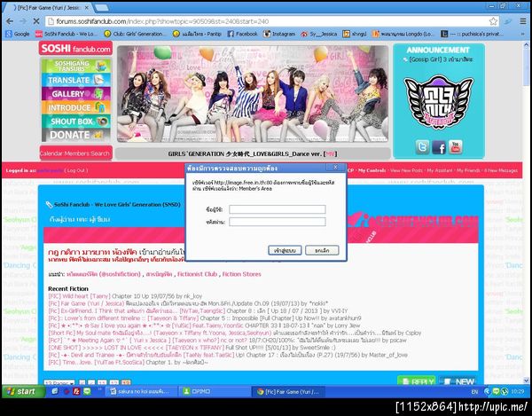
Task: Open the Facebook icon in Announcement panel
Action: coord(439,147)
